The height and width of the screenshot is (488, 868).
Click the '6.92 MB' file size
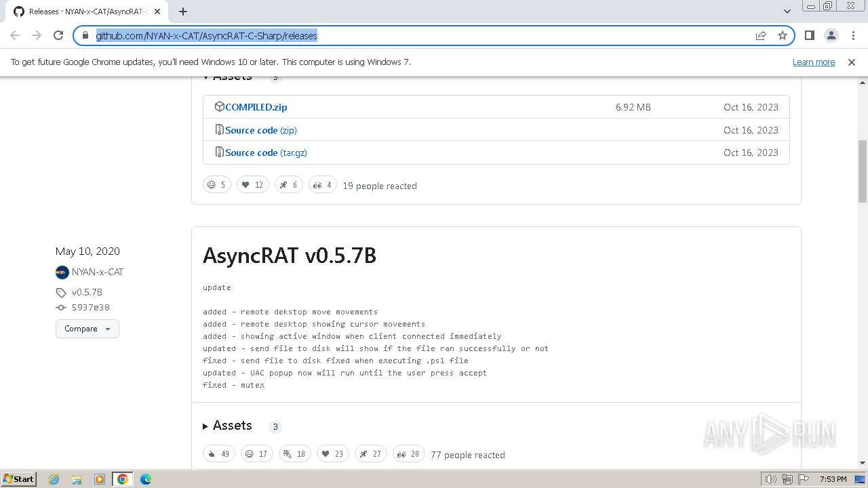633,107
